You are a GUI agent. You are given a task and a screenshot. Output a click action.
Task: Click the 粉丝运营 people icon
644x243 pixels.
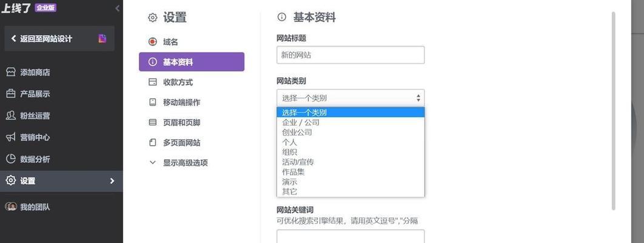(x=11, y=115)
